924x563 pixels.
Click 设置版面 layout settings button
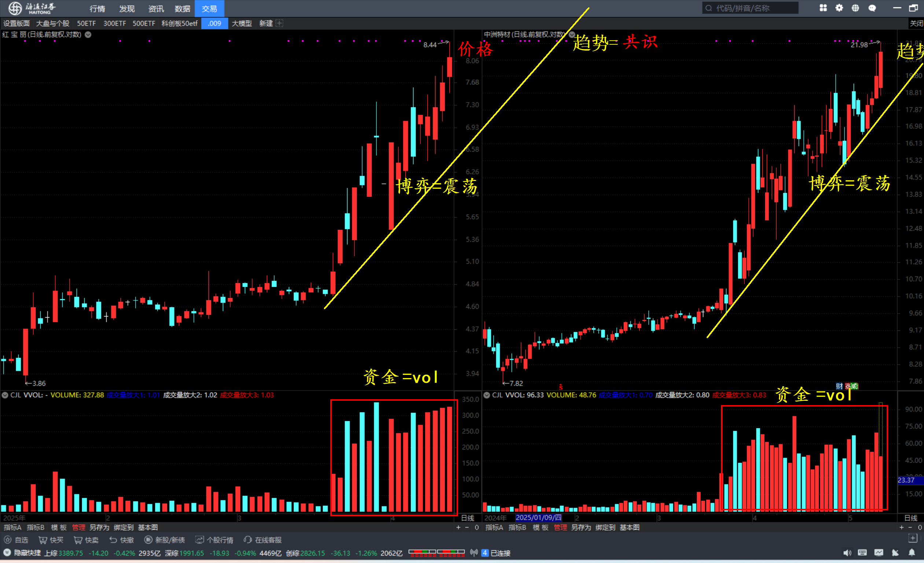pos(16,23)
